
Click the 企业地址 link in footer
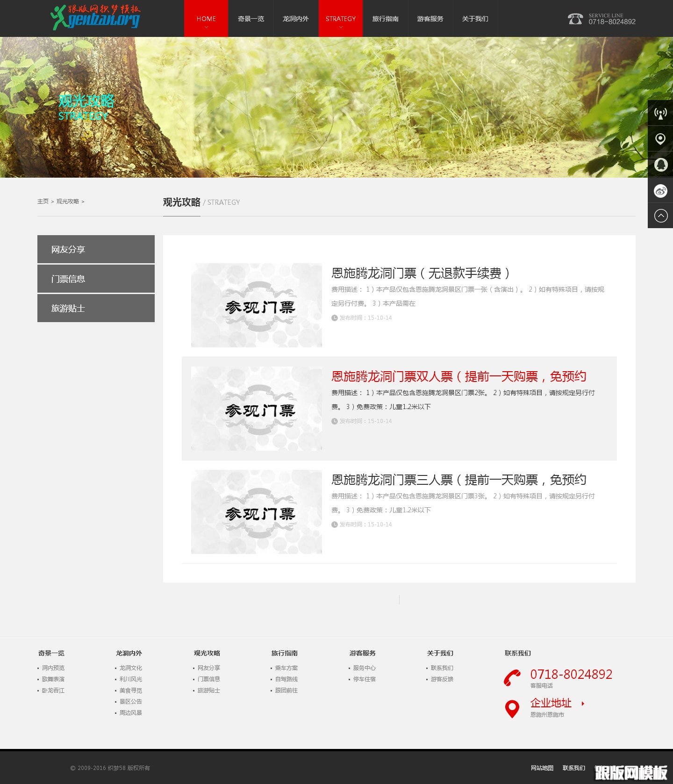pos(551,703)
